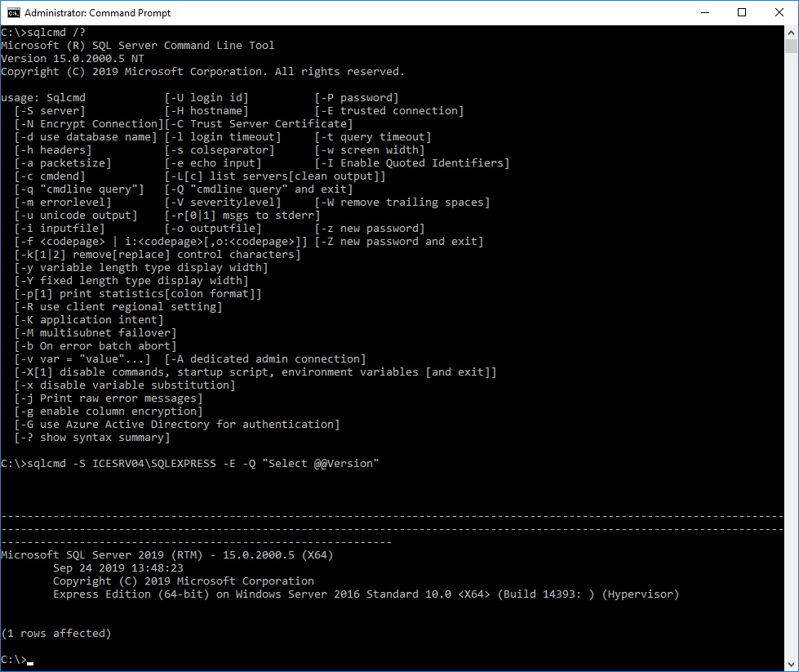This screenshot has height=672, width=799.
Task: Click the "[-E trusted connection]" option
Action: (x=389, y=111)
